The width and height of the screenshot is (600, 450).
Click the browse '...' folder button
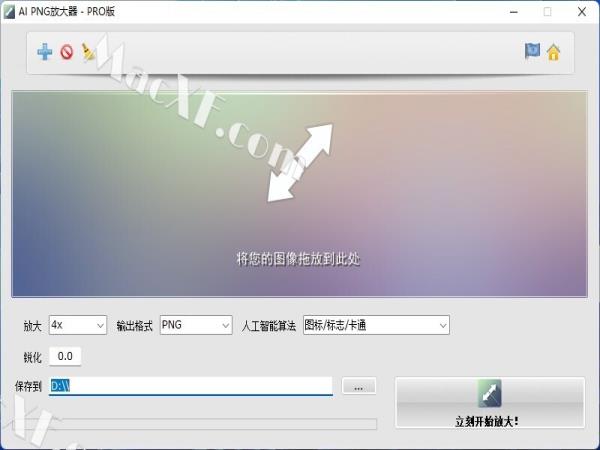[x=359, y=386]
